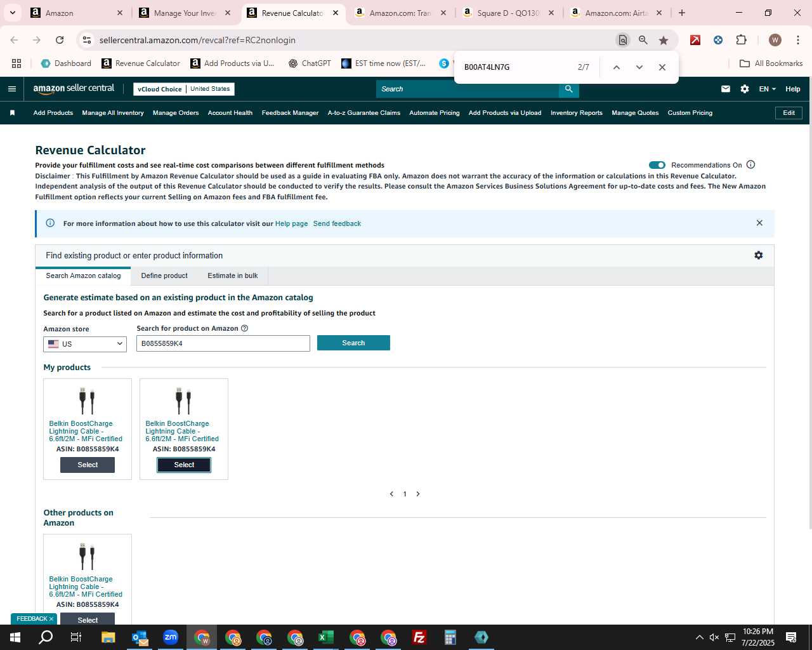Screen dimensions: 812x650
Task: Click the Seller Central header search field
Action: coord(468,89)
